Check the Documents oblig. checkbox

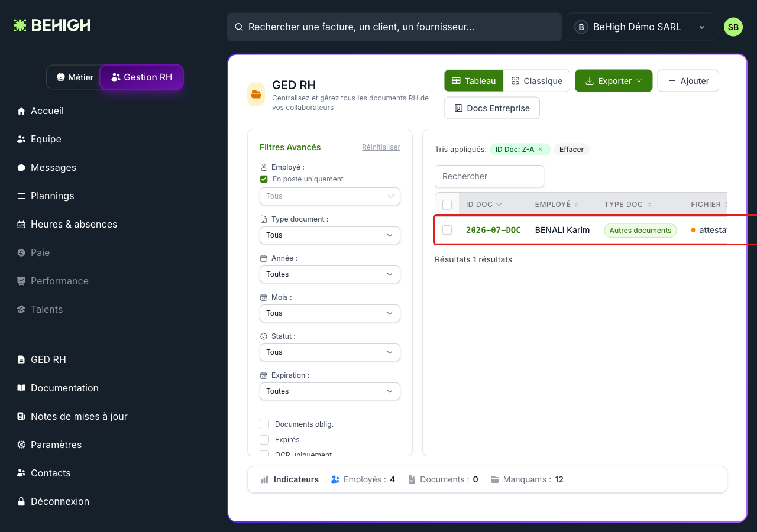264,424
